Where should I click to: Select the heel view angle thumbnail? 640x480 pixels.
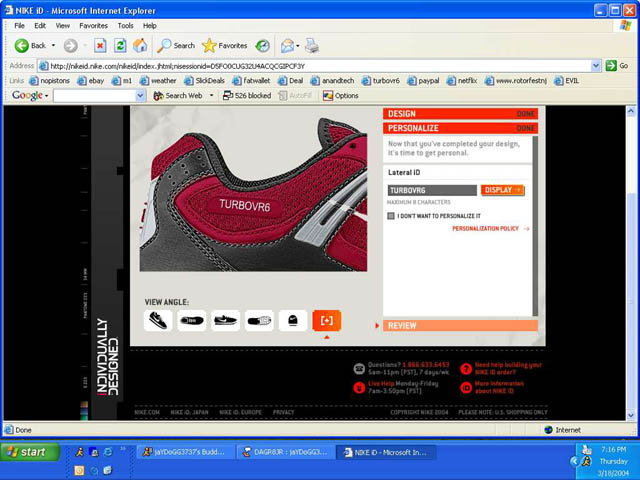click(x=292, y=320)
